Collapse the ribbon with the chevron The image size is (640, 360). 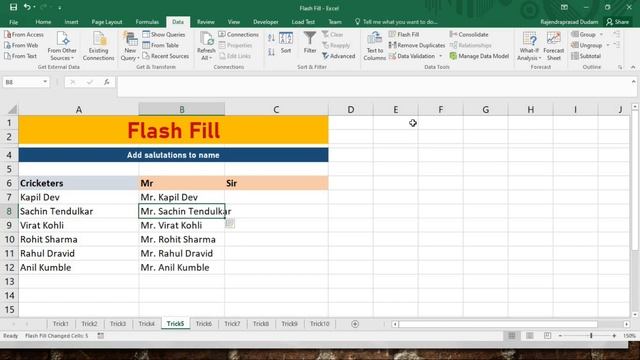click(633, 67)
